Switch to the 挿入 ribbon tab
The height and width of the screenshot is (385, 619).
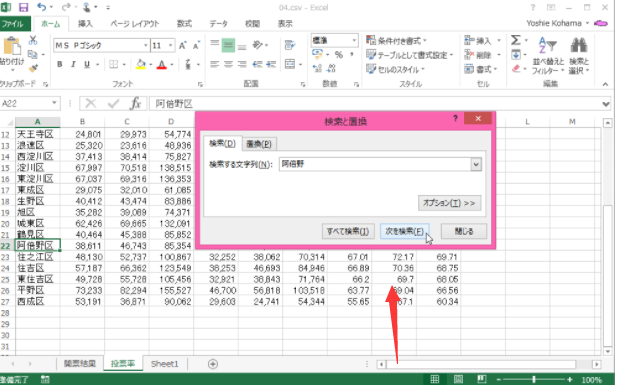click(x=85, y=24)
